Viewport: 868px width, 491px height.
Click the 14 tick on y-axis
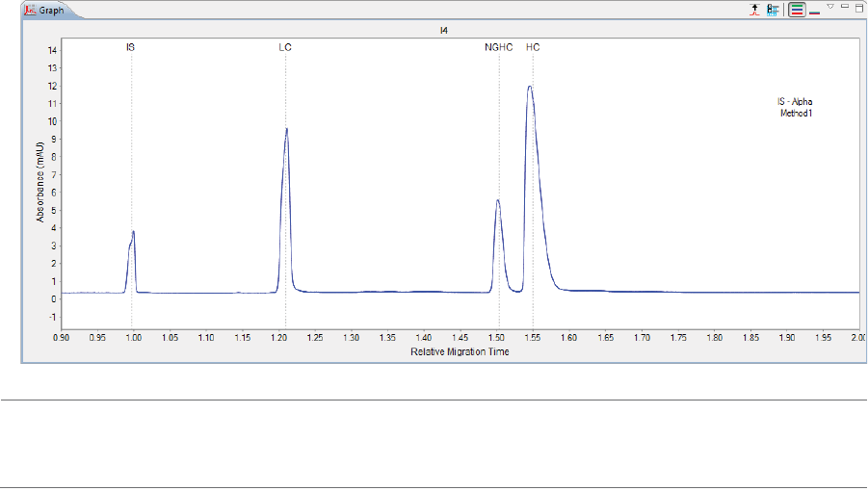[53, 50]
